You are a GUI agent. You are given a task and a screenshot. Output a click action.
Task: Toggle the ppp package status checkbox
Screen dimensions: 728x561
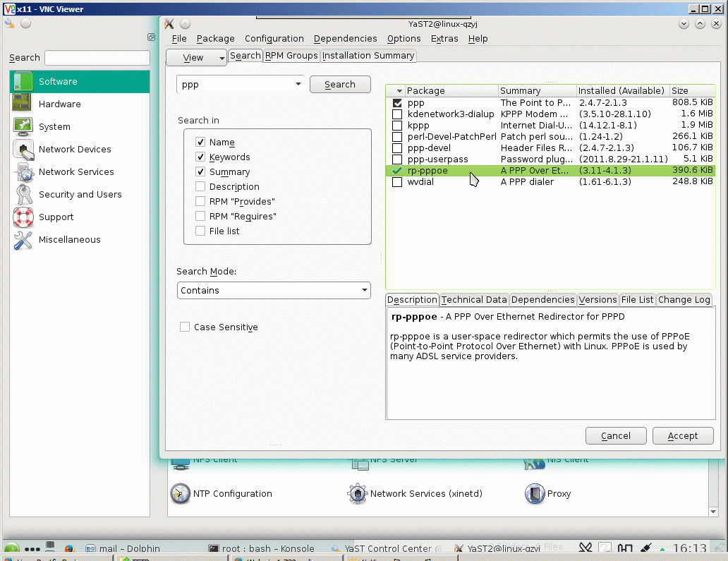pyautogui.click(x=397, y=103)
